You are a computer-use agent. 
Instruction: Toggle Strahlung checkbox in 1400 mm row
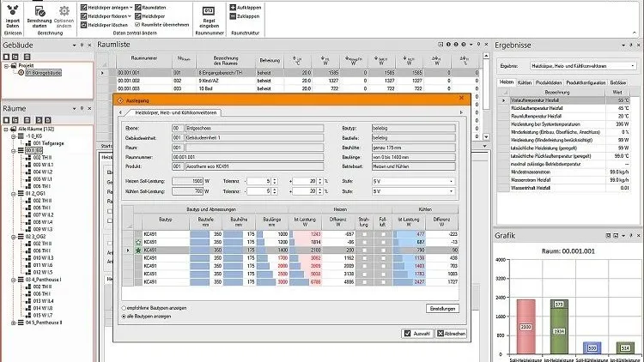click(x=364, y=250)
